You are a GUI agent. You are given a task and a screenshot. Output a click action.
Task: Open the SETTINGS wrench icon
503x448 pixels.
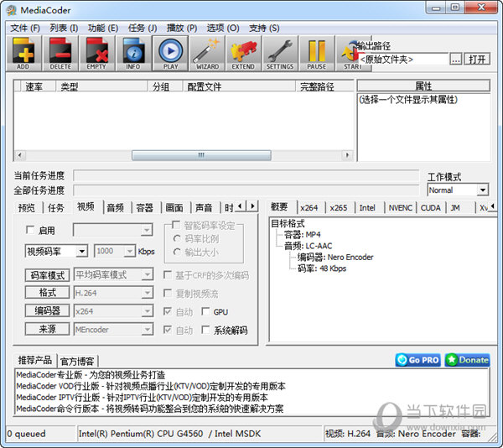point(280,53)
